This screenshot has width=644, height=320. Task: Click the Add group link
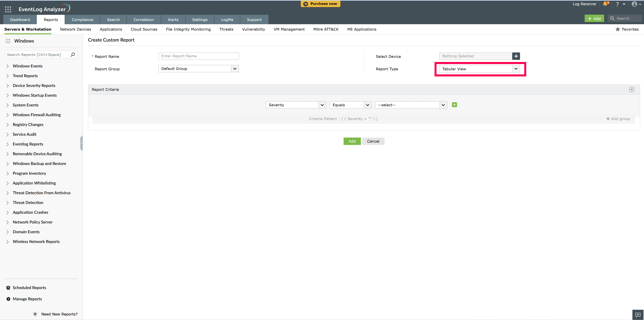(618, 119)
